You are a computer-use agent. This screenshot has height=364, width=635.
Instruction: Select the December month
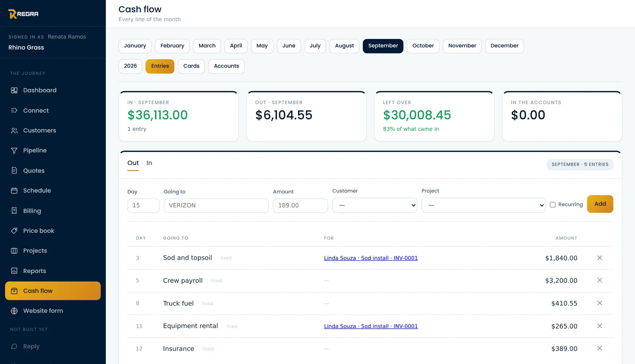[x=504, y=46]
